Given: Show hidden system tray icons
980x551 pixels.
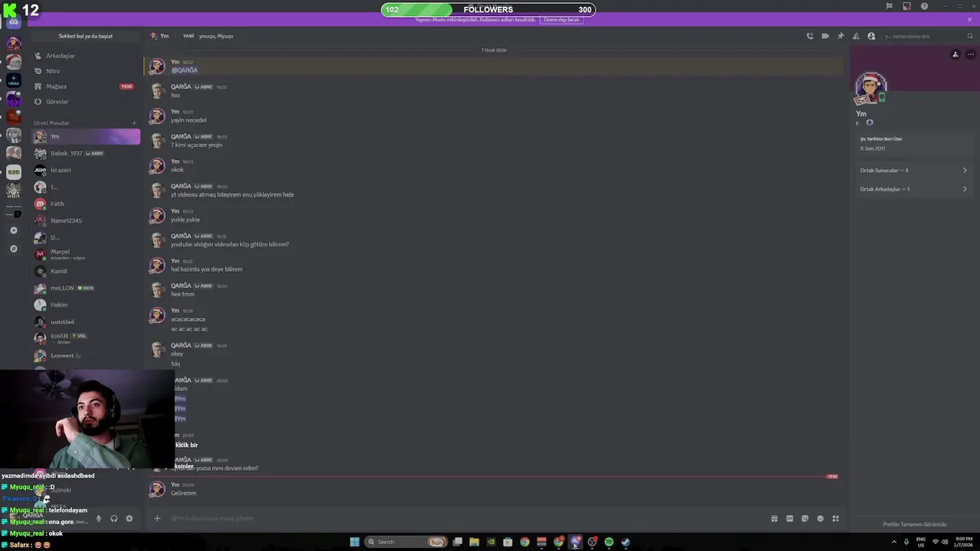Looking at the screenshot, I should 894,542.
